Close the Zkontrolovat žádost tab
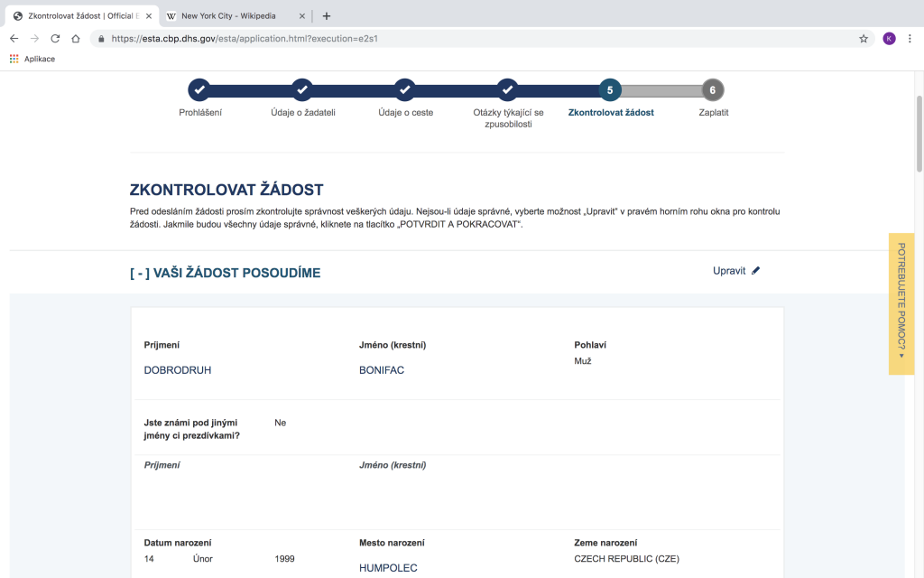This screenshot has height=578, width=924. (x=149, y=15)
